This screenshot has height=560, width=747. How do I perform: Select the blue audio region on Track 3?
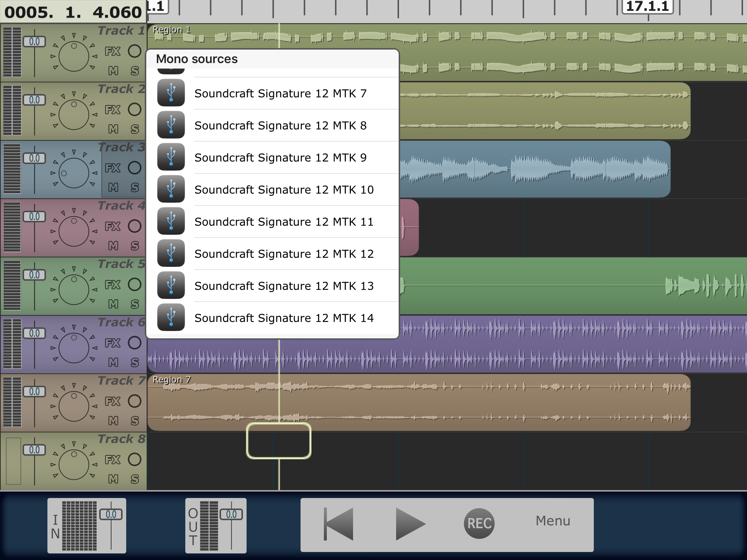click(535, 169)
